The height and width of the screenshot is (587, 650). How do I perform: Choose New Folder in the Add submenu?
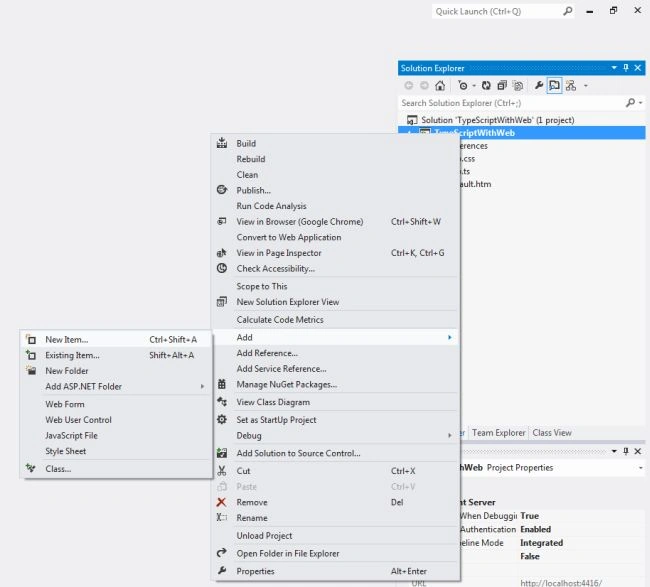click(x=116, y=371)
